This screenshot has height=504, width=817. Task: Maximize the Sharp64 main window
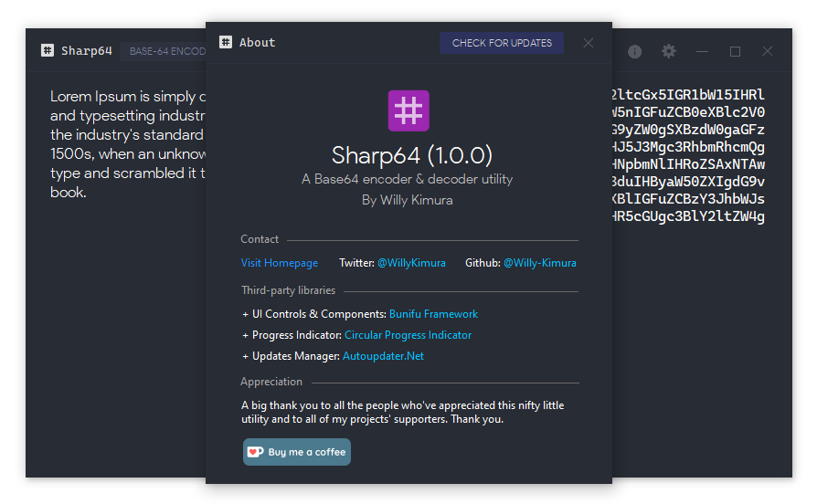pyautogui.click(x=735, y=51)
